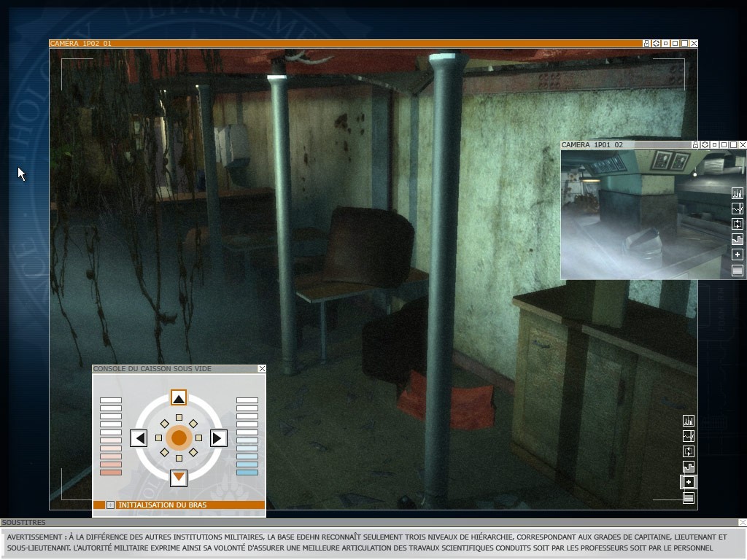Move the vacuum chamber arm right
The height and width of the screenshot is (560, 747).
tap(218, 438)
